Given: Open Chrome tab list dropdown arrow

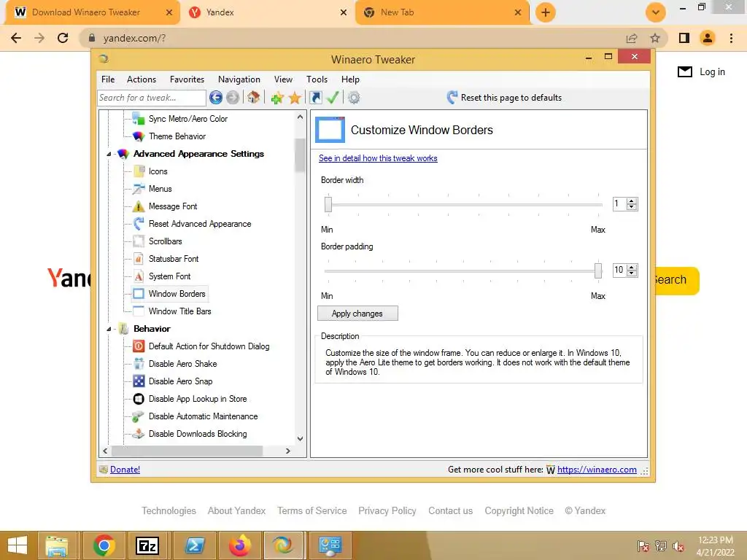Looking at the screenshot, I should (x=656, y=12).
